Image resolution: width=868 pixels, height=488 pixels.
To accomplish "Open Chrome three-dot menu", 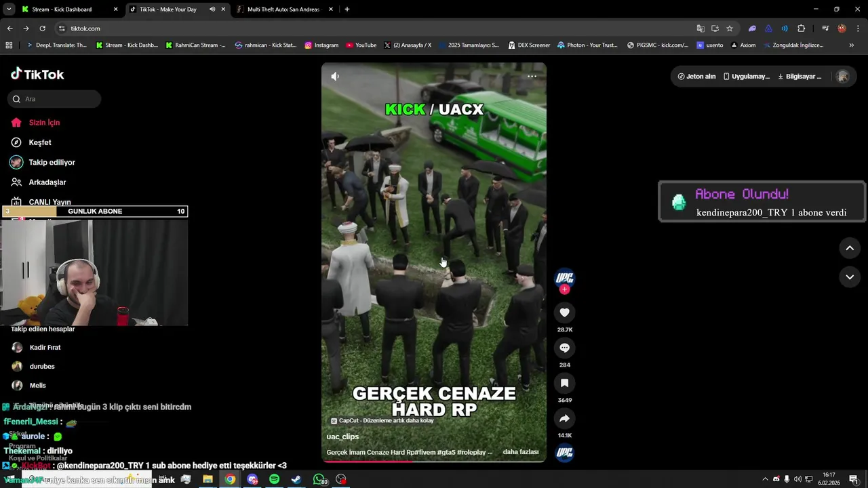I will [x=859, y=28].
